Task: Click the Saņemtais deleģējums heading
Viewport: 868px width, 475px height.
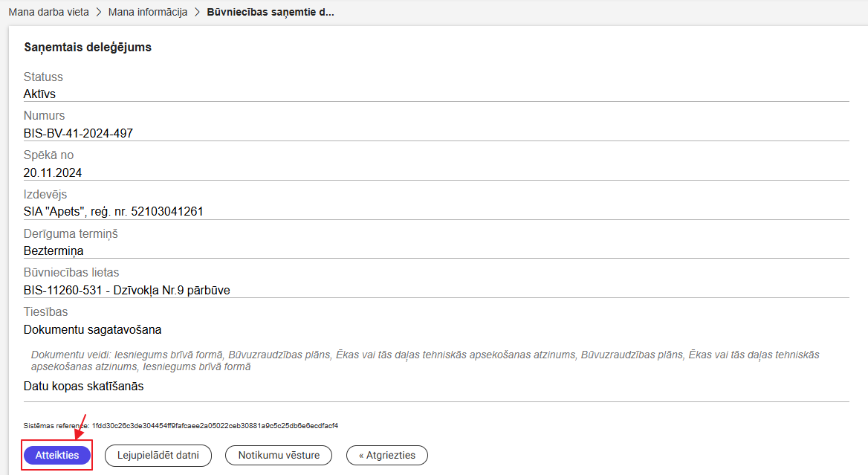Action: (x=88, y=48)
